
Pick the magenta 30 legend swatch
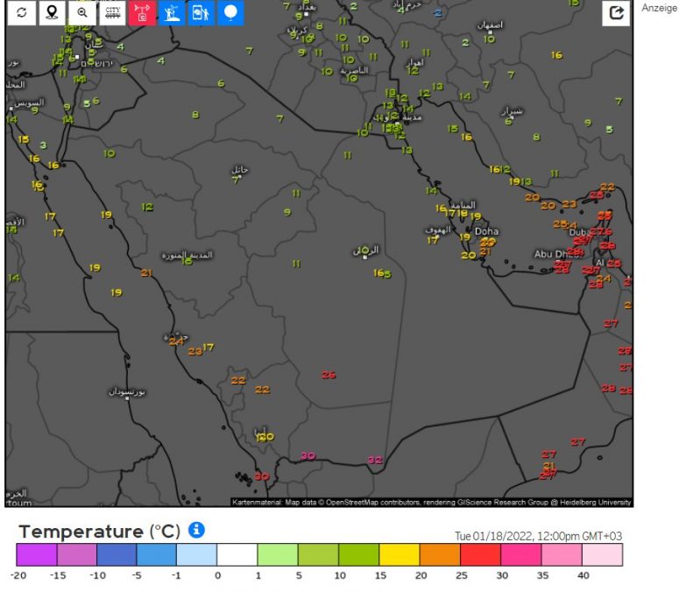(x=521, y=554)
